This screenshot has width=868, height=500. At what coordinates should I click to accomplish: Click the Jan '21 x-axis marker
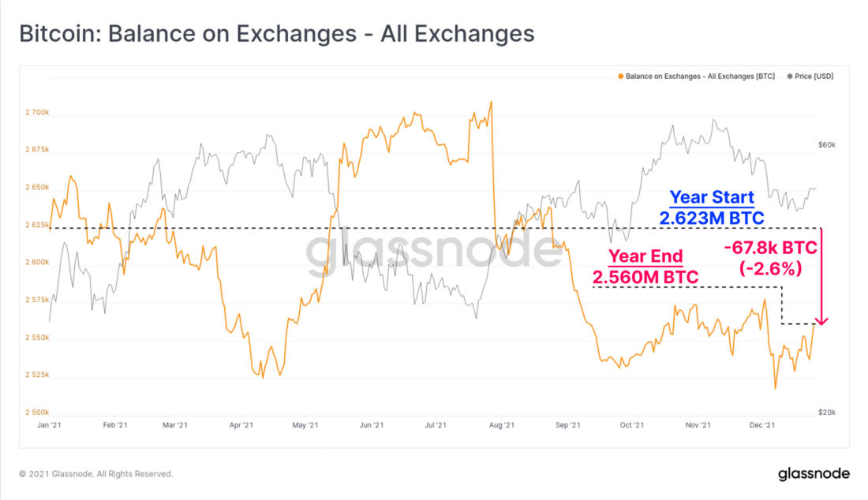(49, 425)
